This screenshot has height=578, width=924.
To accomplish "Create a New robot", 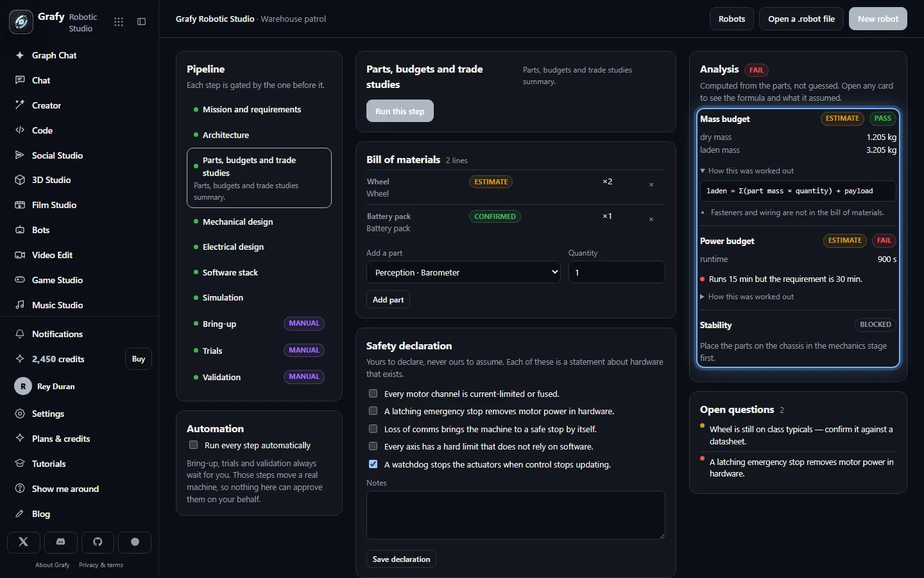I will click(878, 19).
